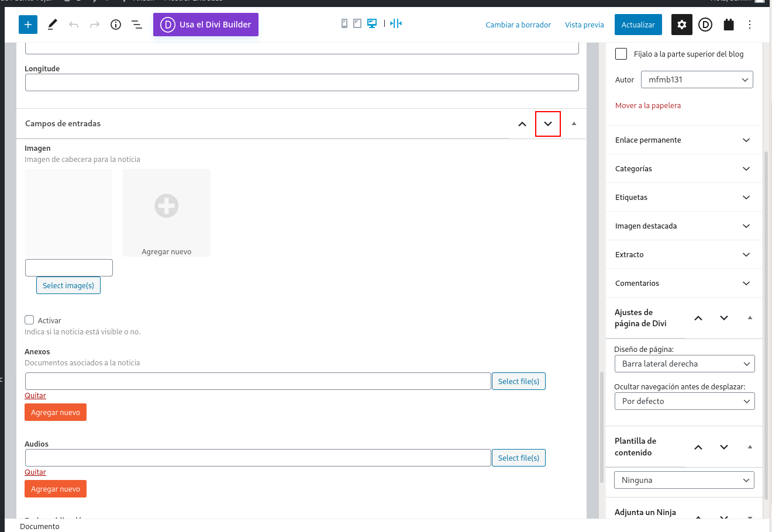Open the document details info icon
772x532 pixels.
coord(116,25)
